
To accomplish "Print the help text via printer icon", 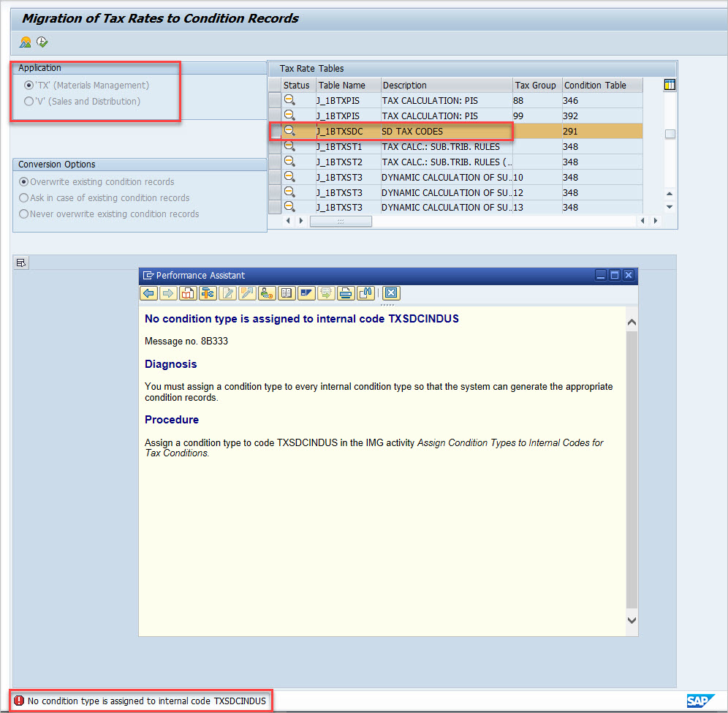I will (346, 293).
